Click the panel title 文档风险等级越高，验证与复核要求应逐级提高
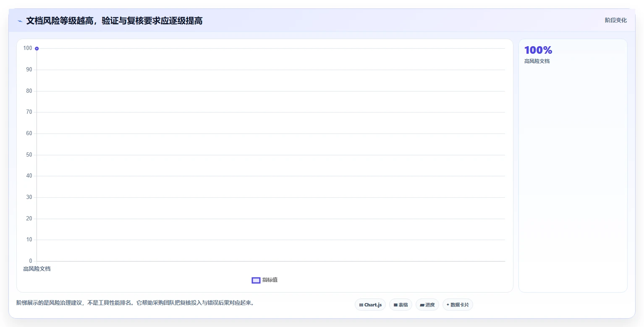This screenshot has width=644, height=327. pos(114,21)
